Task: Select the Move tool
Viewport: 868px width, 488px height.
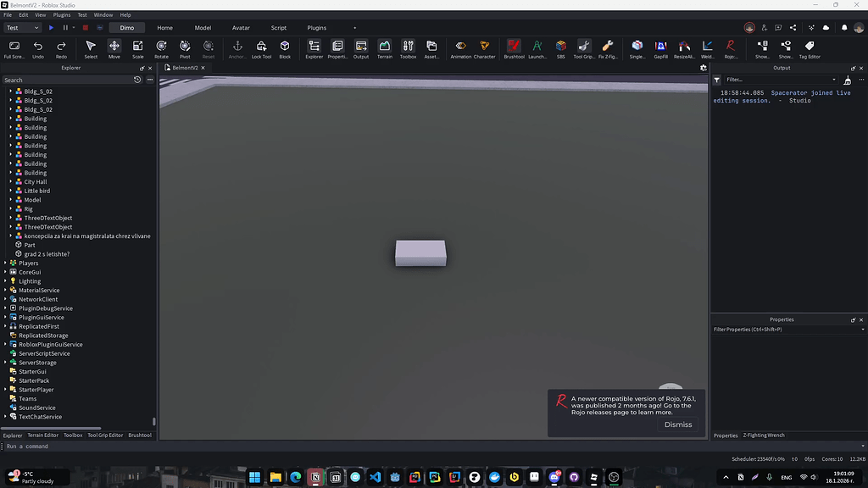Action: click(114, 48)
